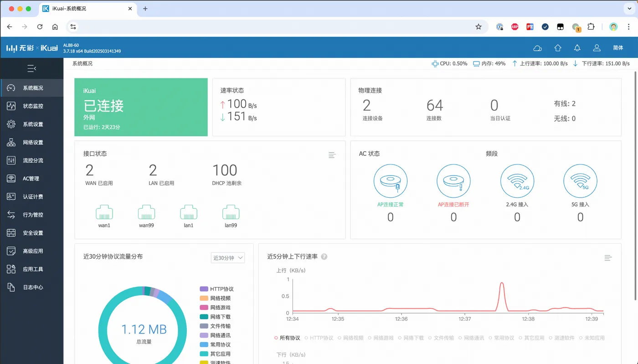Open notifications bell icon
This screenshot has width=638, height=364.
[577, 48]
